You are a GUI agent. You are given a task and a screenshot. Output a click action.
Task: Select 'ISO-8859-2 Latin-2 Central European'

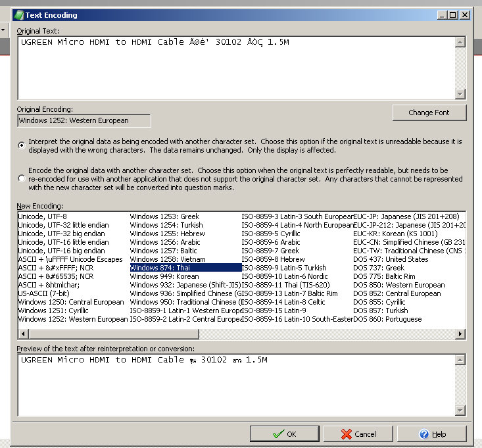point(185,319)
